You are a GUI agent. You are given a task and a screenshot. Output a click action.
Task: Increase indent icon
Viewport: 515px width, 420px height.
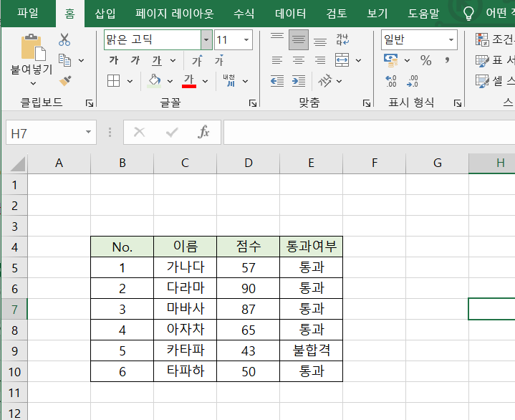[299, 81]
